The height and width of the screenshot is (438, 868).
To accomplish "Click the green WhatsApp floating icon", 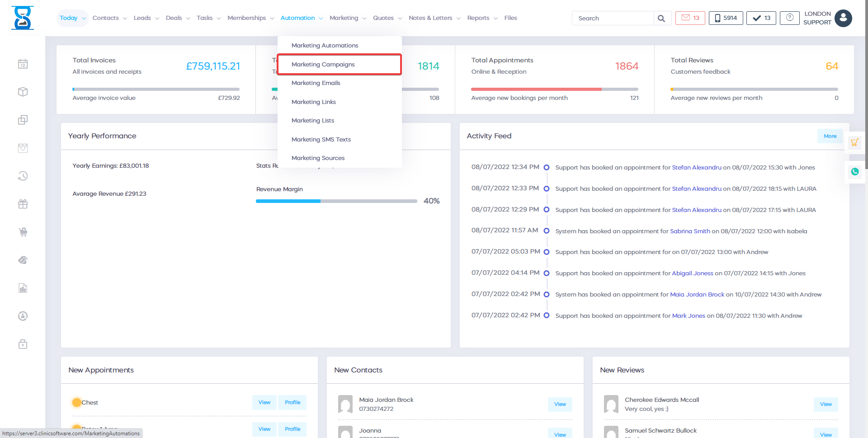I will click(x=854, y=172).
